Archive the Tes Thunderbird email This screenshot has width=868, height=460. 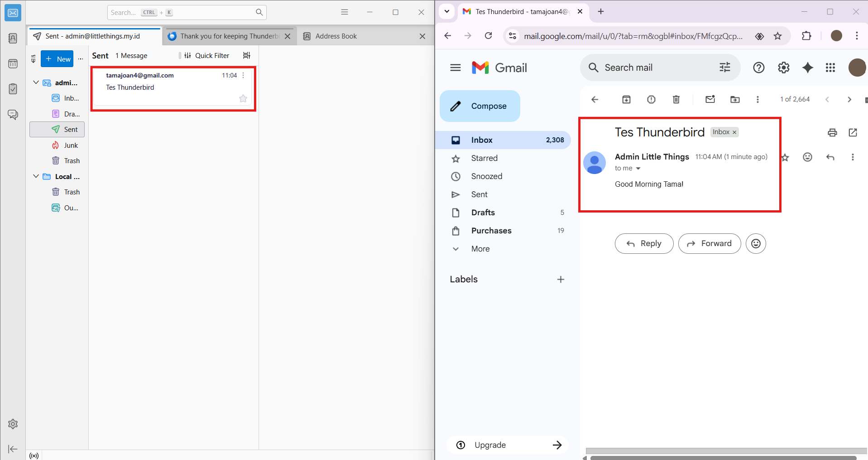pyautogui.click(x=626, y=99)
